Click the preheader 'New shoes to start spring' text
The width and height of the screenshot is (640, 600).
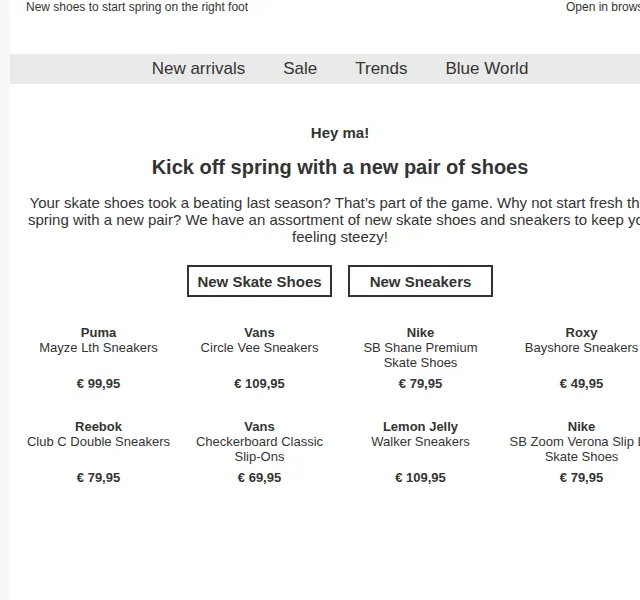coord(137,7)
